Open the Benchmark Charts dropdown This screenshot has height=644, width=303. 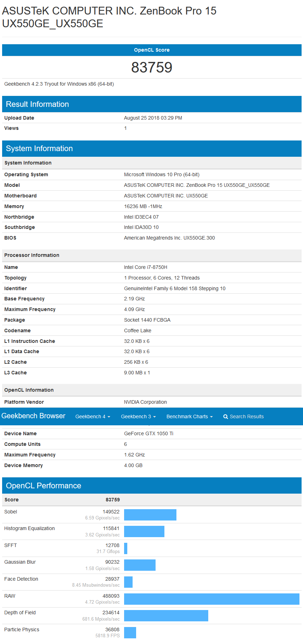tap(190, 416)
